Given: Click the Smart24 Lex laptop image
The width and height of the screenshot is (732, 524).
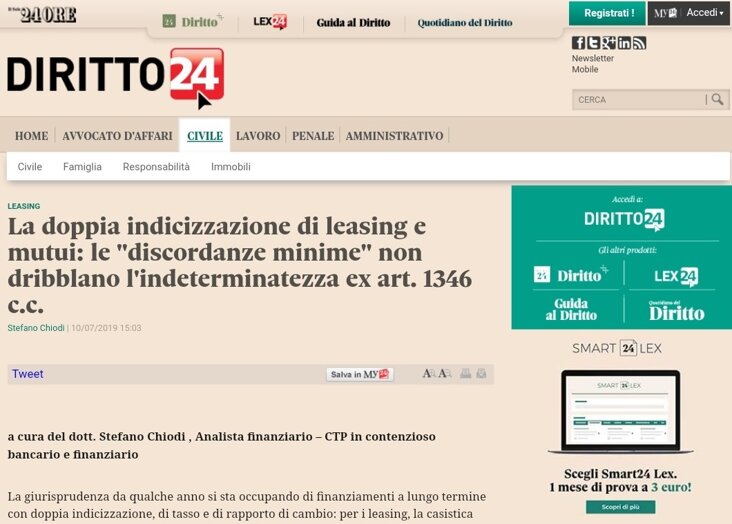Looking at the screenshot, I should [x=620, y=412].
